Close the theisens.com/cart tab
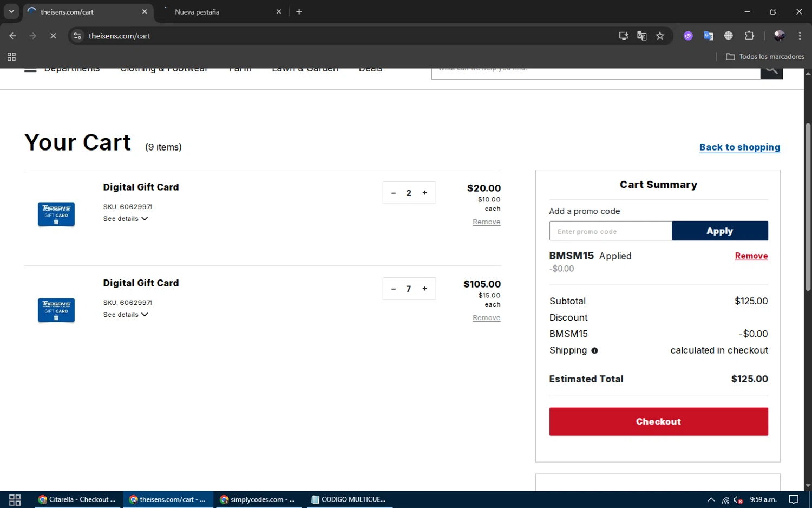The width and height of the screenshot is (812, 508). pos(145,11)
